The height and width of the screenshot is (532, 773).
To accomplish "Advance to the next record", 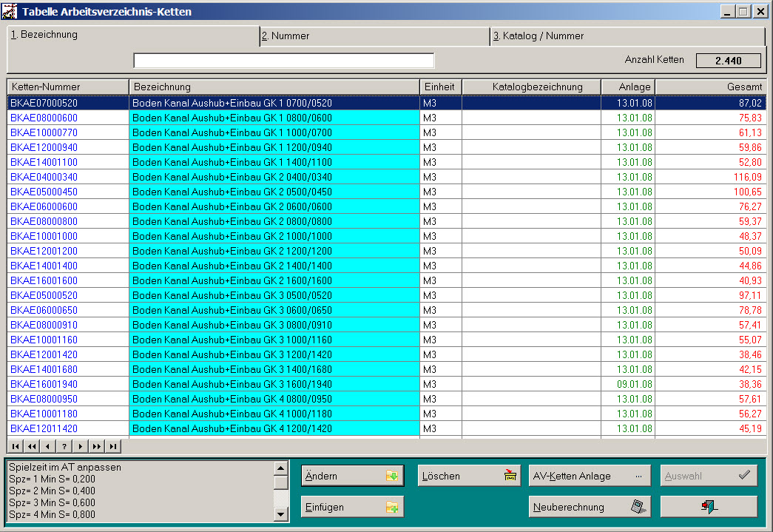I will pyautogui.click(x=81, y=446).
